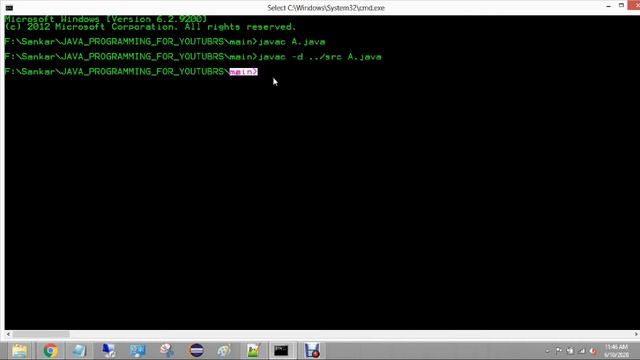Image resolution: width=640 pixels, height=360 pixels.
Task: Click the Microsoft Corporation copyright line
Action: tap(150, 27)
